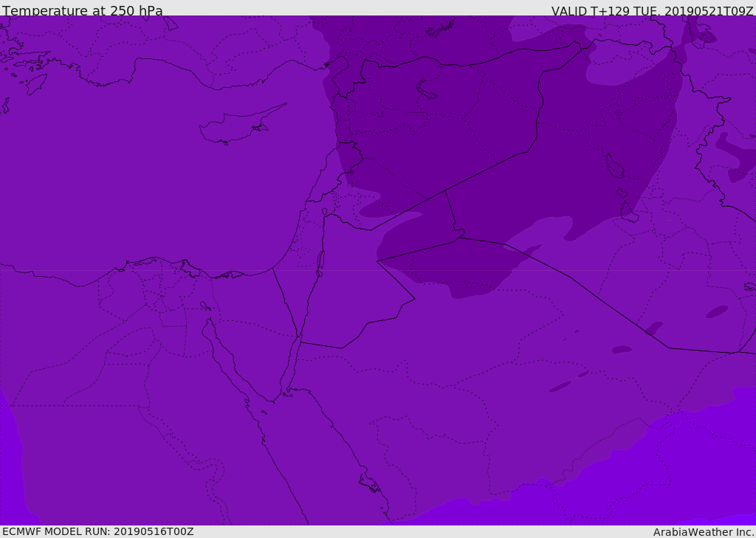The height and width of the screenshot is (538, 756).
Task: Click the 'ArabiaWeather Inc.' credit text
Action: click(x=704, y=532)
